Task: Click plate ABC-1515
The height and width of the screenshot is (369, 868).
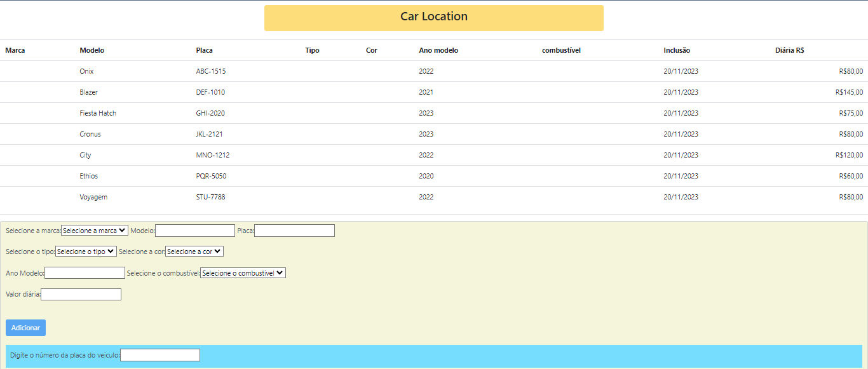Action: 211,71
